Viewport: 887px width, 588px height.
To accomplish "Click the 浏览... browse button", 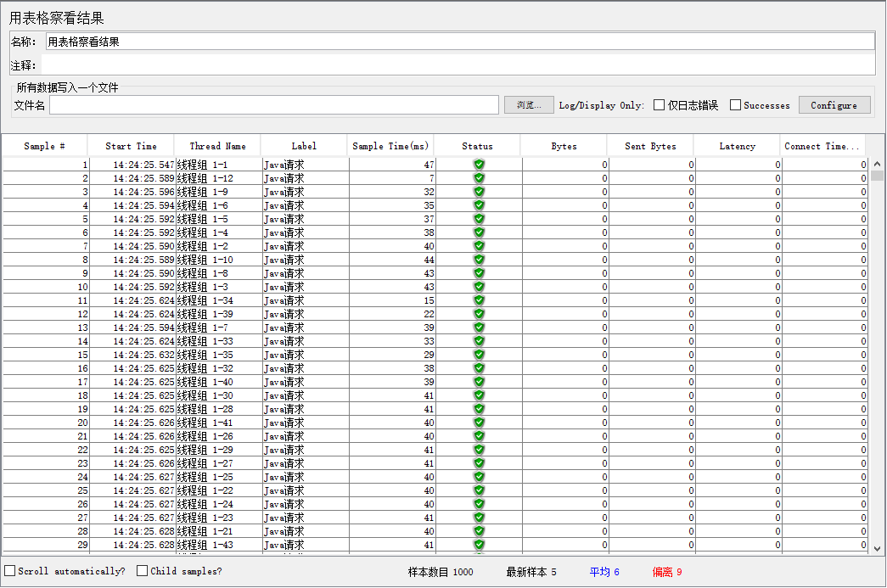I will (529, 105).
